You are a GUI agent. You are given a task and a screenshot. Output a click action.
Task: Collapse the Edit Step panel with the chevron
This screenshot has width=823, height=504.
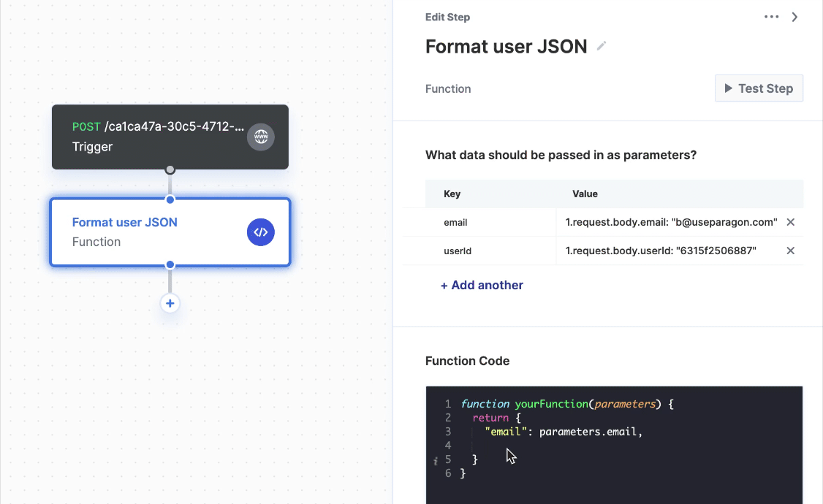(x=794, y=17)
